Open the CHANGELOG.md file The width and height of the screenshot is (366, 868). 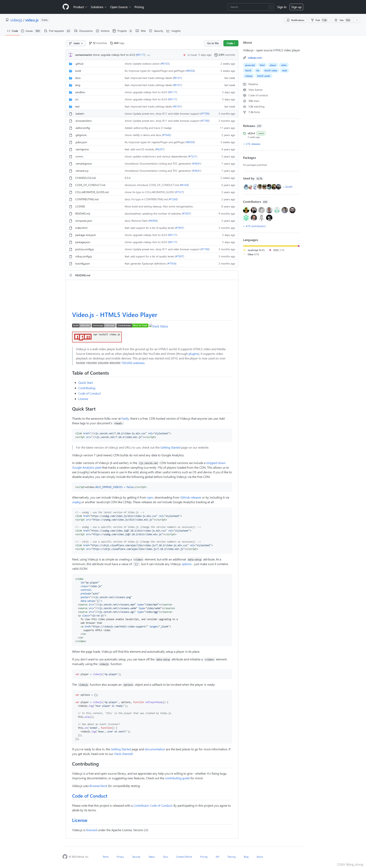[85, 178]
